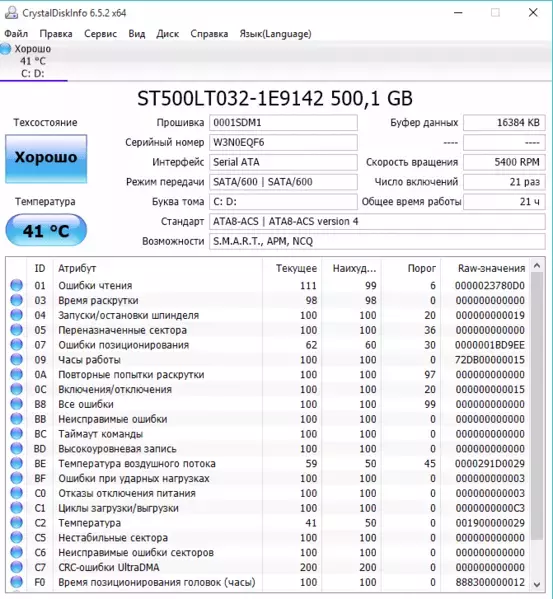Screen dimensions: 553x599
Task: Select the raw value 72DB00000015
Action: pyautogui.click(x=490, y=360)
